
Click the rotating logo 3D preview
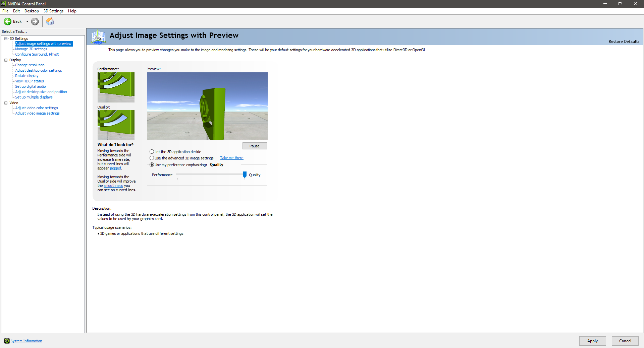(207, 106)
